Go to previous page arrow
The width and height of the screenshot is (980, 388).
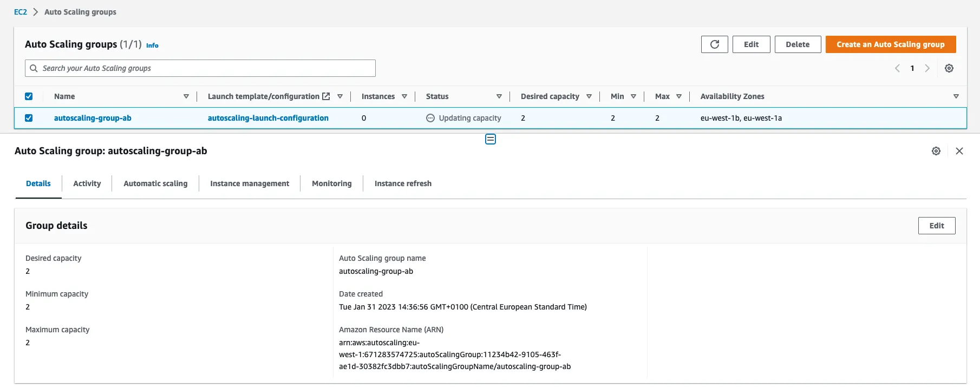pos(897,68)
